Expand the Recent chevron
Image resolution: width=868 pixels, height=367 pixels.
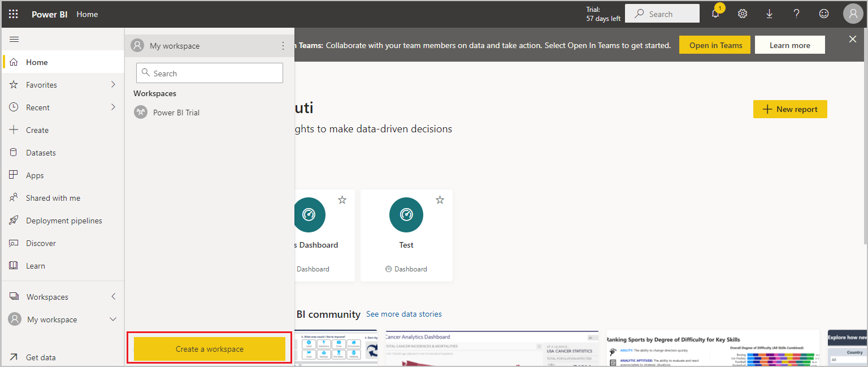pyautogui.click(x=113, y=107)
